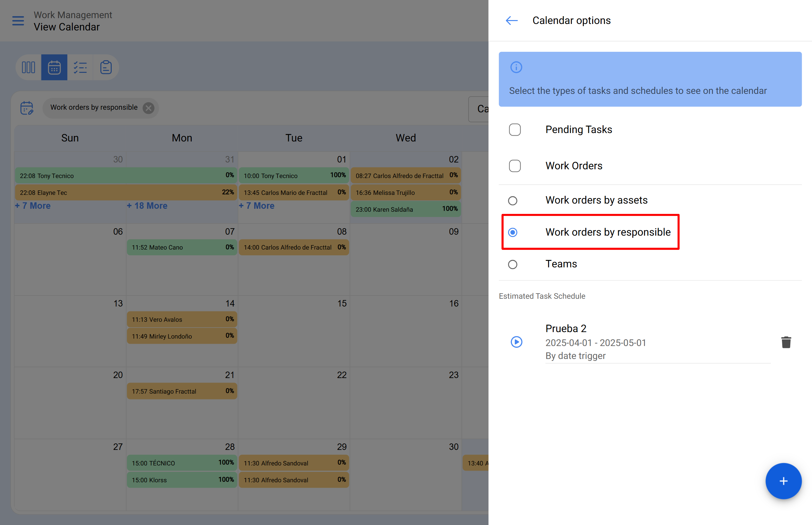Enable the Work Orders checkbox
812x525 pixels.
[x=514, y=166]
